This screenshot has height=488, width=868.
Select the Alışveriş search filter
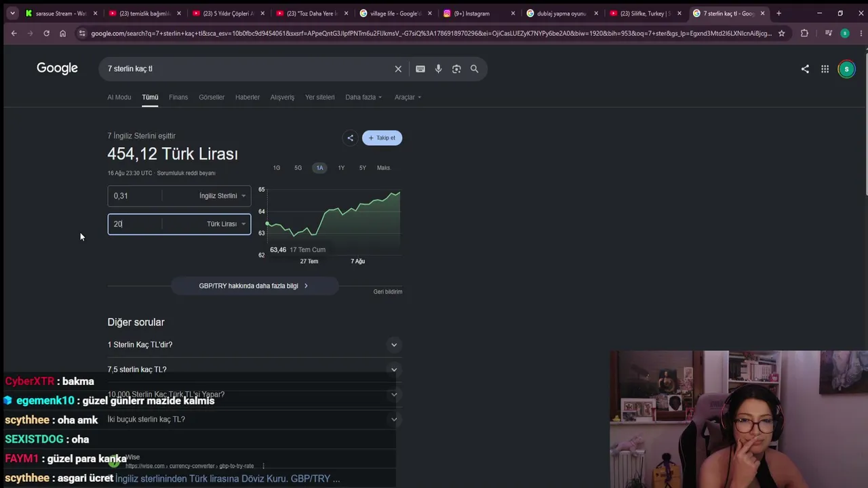tap(282, 97)
